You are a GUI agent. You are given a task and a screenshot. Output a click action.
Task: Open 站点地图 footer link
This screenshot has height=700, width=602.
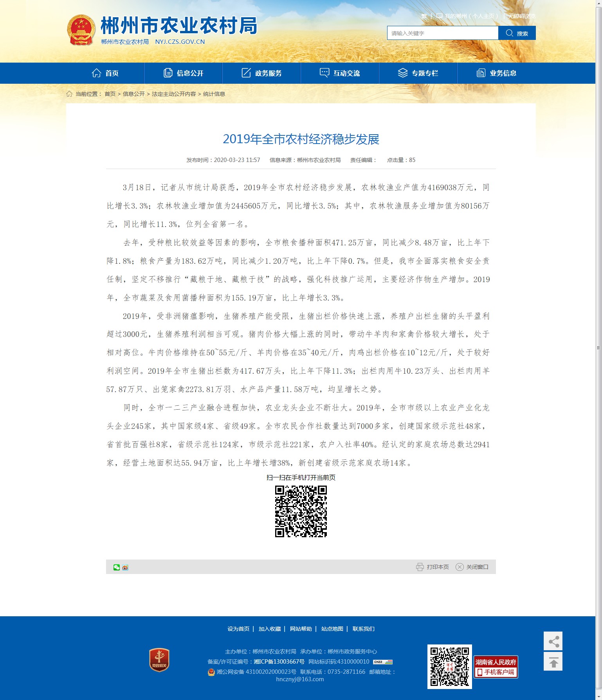[x=332, y=629]
